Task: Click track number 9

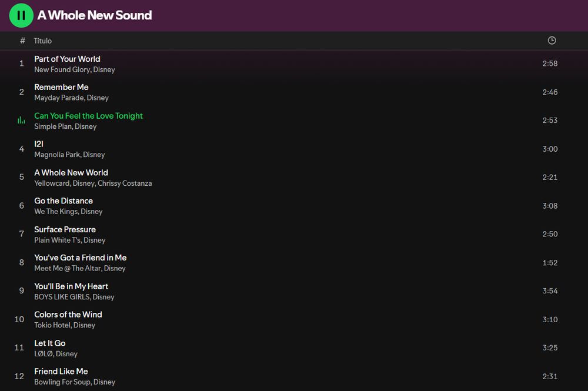Action: (21, 290)
